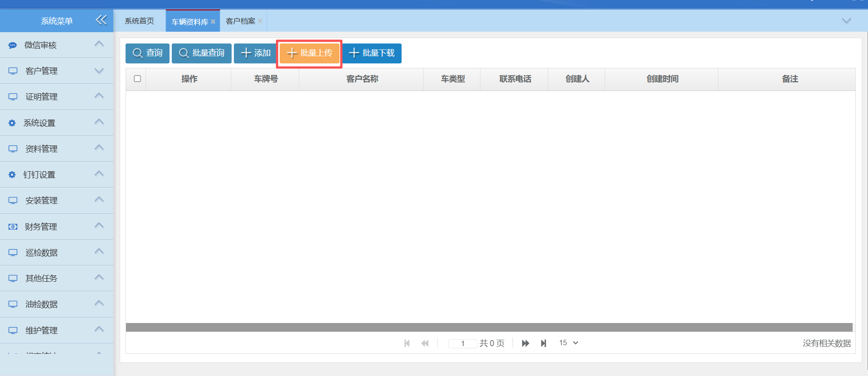Switch to the 客户档案 tab
Viewport: 868px width, 376px height.
(240, 21)
